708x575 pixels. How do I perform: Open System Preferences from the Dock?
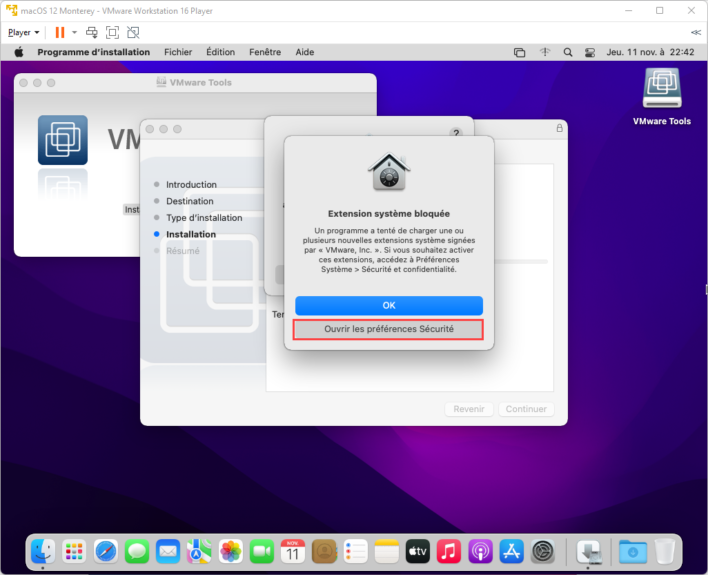click(543, 552)
